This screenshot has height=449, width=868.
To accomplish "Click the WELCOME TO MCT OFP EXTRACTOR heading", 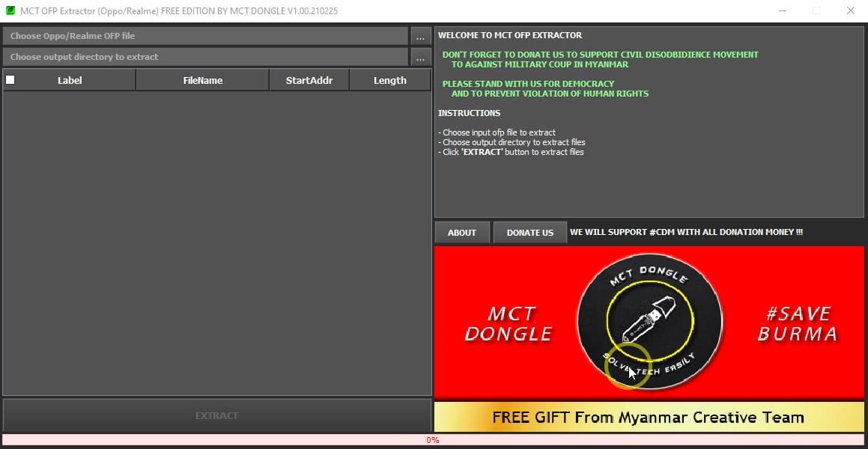I will [x=510, y=35].
